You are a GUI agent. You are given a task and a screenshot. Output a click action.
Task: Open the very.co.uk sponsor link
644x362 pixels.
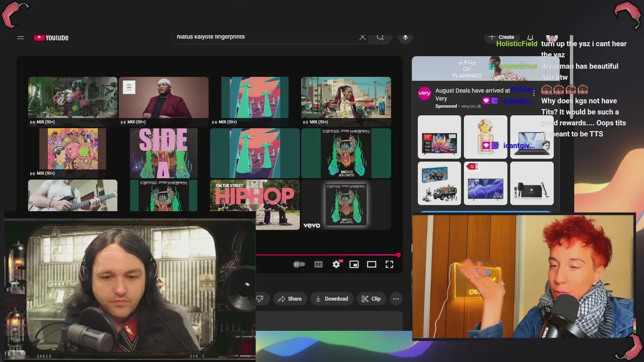[x=471, y=107]
